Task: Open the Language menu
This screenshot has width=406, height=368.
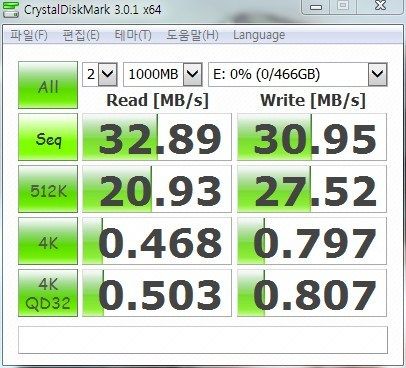Action: tap(259, 35)
